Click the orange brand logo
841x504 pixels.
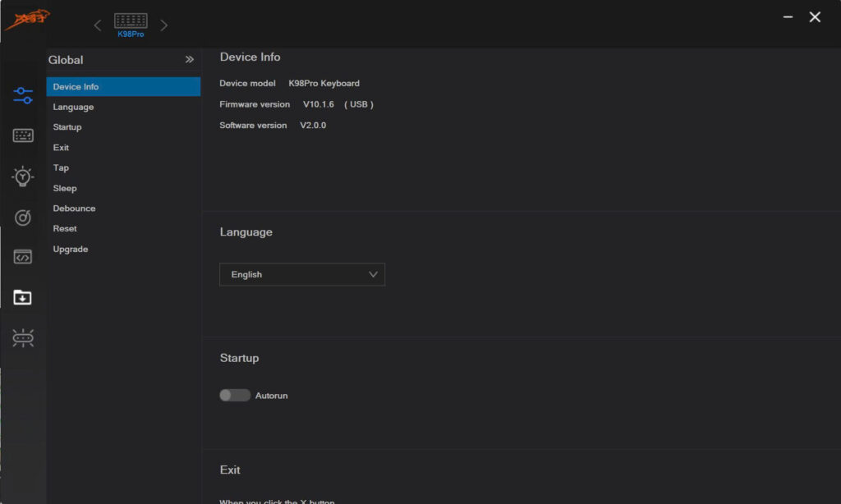(27, 20)
